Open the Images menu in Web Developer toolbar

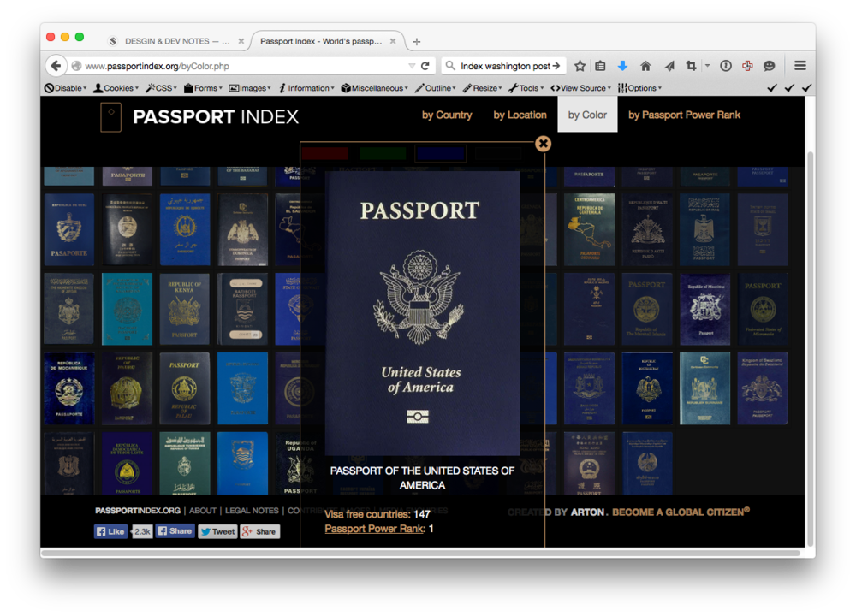[x=249, y=87]
